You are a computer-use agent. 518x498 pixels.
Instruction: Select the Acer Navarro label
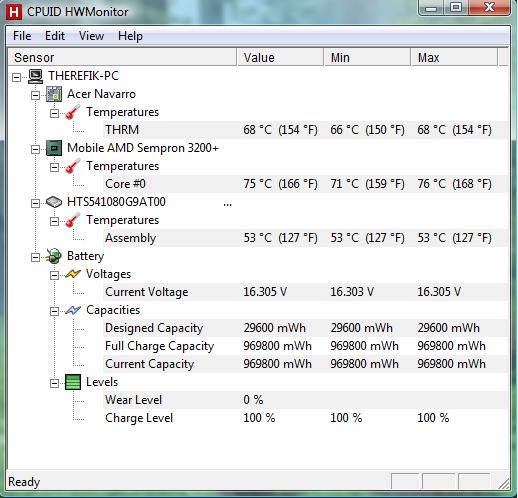pos(101,94)
